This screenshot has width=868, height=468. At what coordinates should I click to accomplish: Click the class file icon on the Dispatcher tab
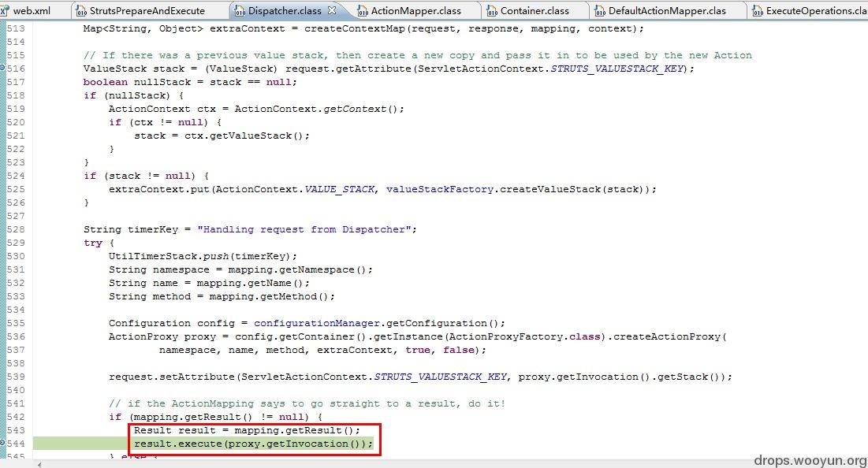(239, 11)
